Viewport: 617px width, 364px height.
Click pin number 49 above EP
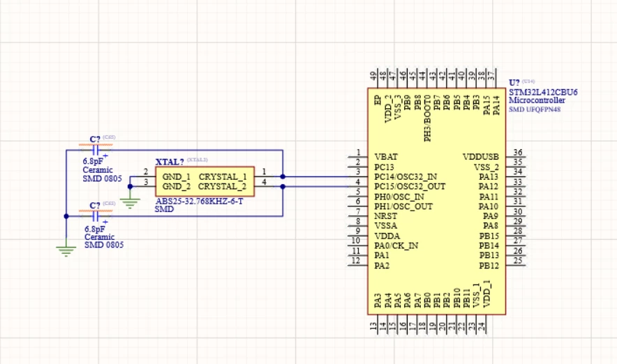click(373, 75)
